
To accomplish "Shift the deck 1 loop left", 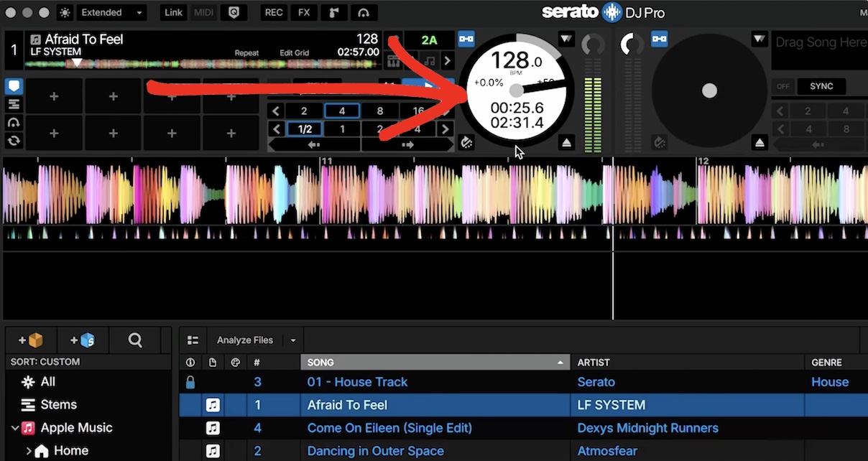I will tap(314, 144).
